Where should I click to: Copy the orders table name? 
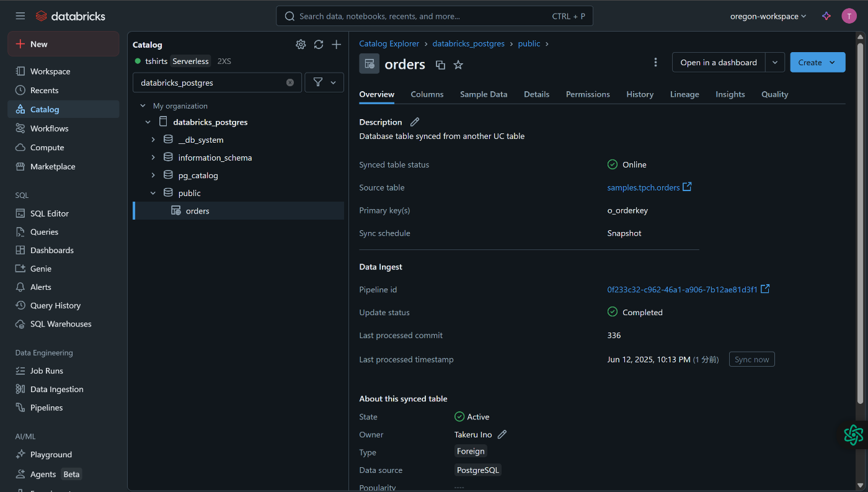[x=440, y=65]
